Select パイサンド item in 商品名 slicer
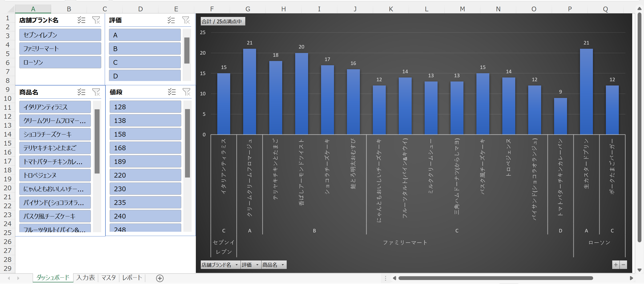The height and width of the screenshot is (284, 644). tap(55, 203)
